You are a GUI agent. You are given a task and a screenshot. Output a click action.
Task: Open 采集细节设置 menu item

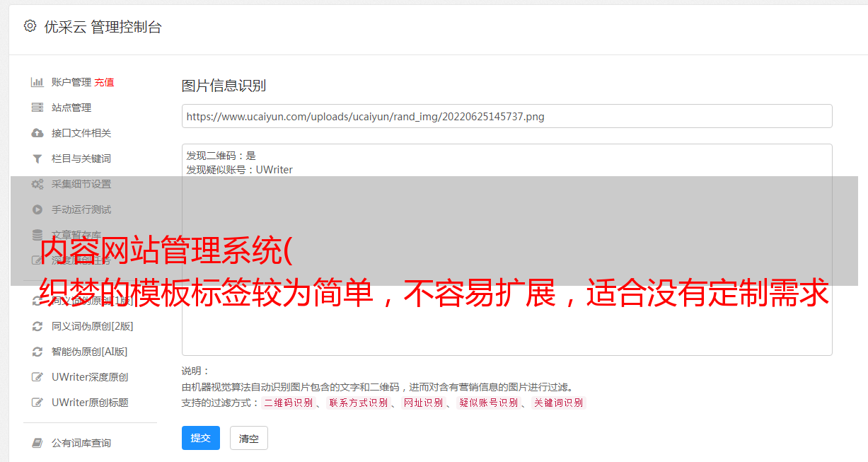click(x=81, y=184)
